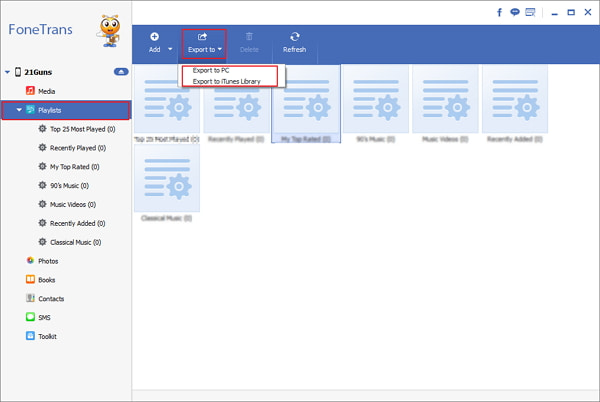Open the SMS category
This screenshot has width=600, height=402.
(38, 317)
